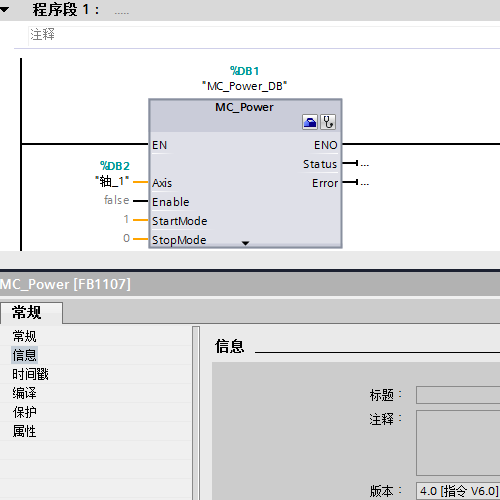
Task: Click the "轴_1" Axis operand
Action: (x=112, y=181)
